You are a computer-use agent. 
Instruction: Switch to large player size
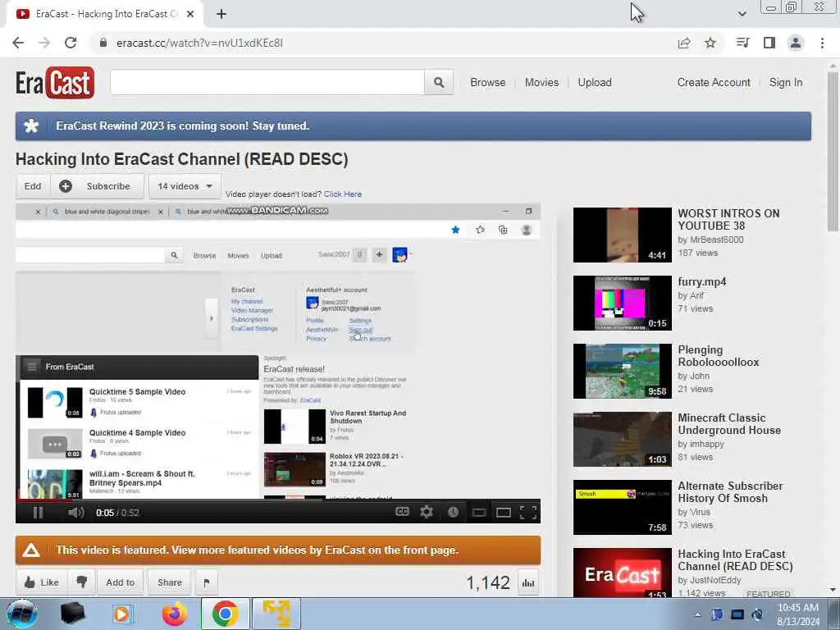[504, 513]
